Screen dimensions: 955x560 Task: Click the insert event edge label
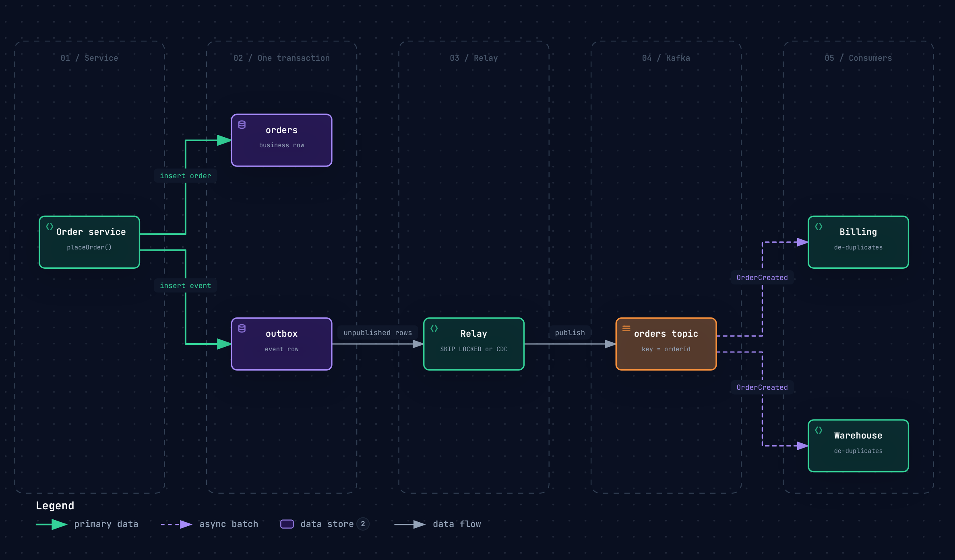point(186,286)
